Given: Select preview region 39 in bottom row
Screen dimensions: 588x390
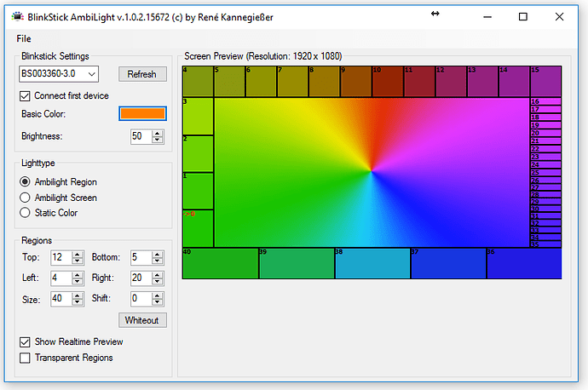Looking at the screenshot, I should click(x=297, y=263).
